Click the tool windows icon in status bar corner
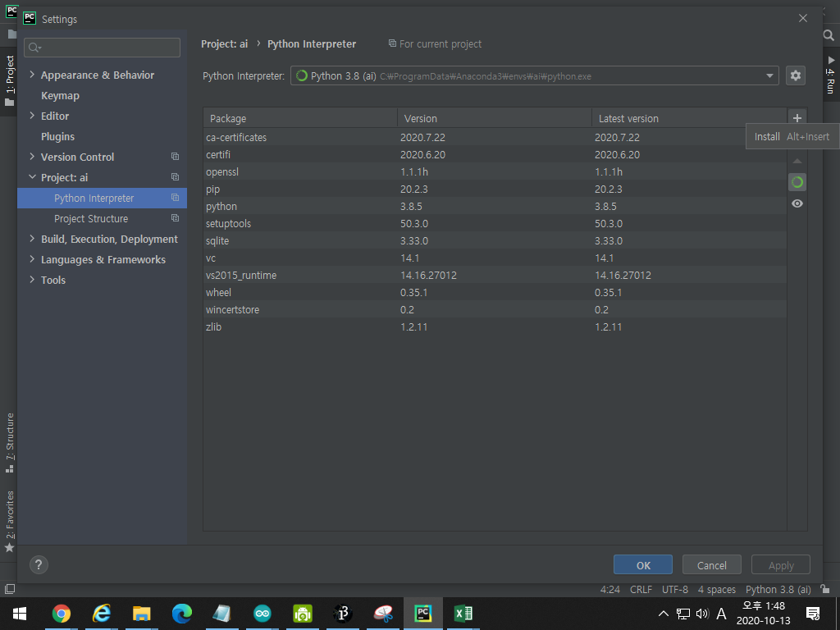This screenshot has height=630, width=840. [9, 589]
